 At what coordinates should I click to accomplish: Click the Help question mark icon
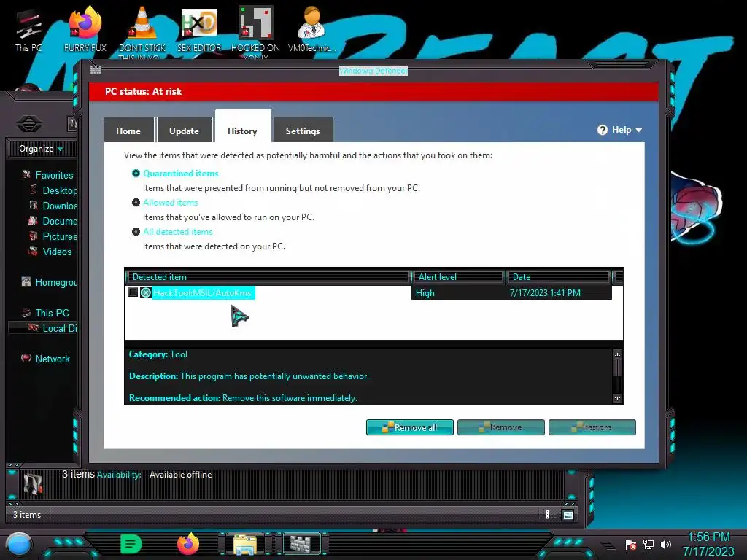point(602,130)
